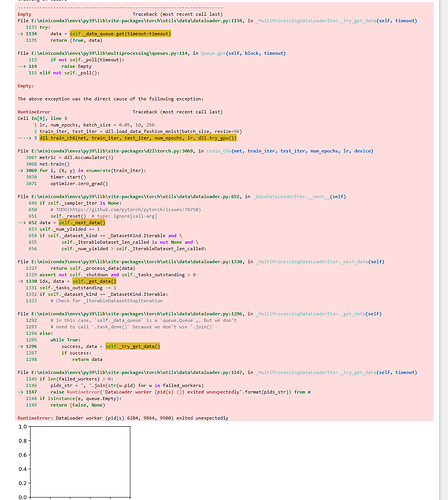
Task: Click line 1148 "if isinstance(e, queue.Empty):"
Action: (x=80, y=398)
